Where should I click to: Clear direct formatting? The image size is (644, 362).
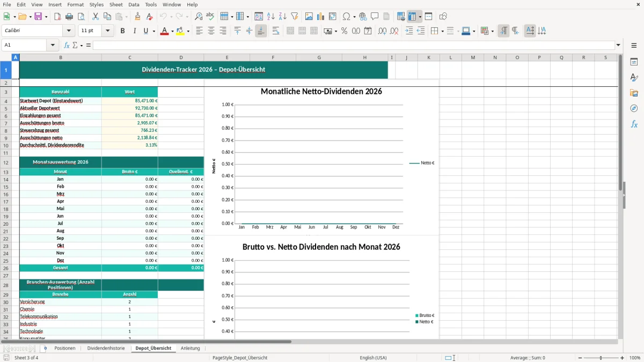150,17
